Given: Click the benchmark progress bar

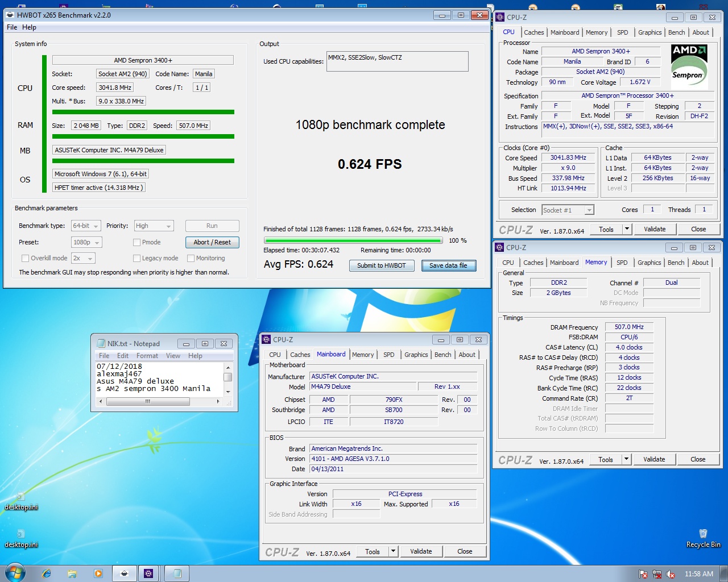Looking at the screenshot, I should coord(353,240).
